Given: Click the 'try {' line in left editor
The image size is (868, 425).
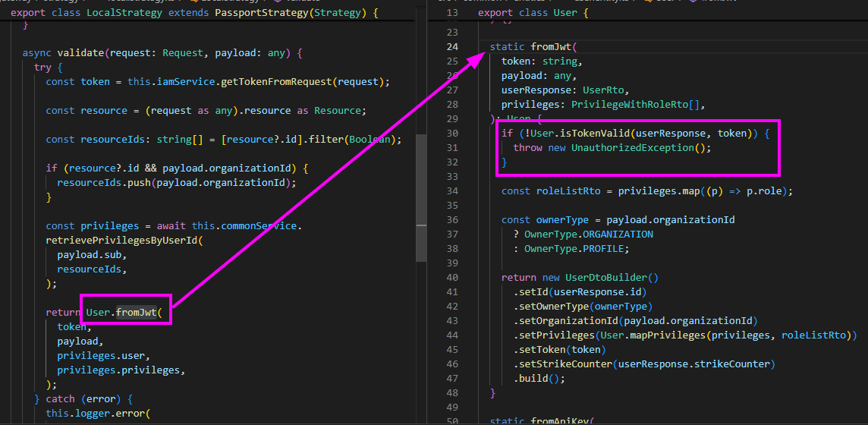Looking at the screenshot, I should 49,68.
